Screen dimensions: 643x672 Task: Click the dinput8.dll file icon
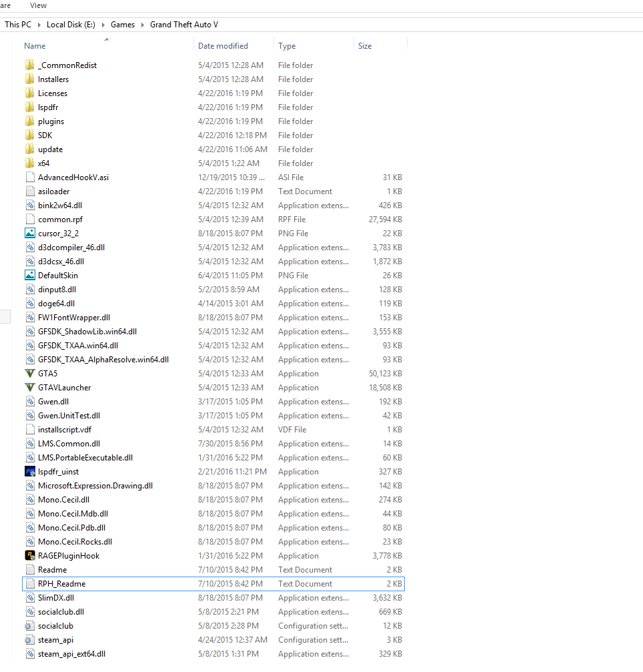pyautogui.click(x=30, y=289)
